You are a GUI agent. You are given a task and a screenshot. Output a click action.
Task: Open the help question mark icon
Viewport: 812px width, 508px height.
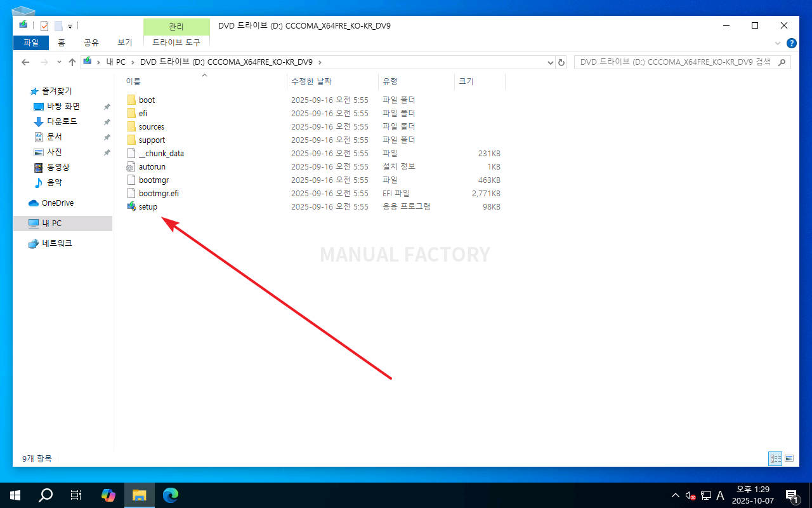point(791,43)
